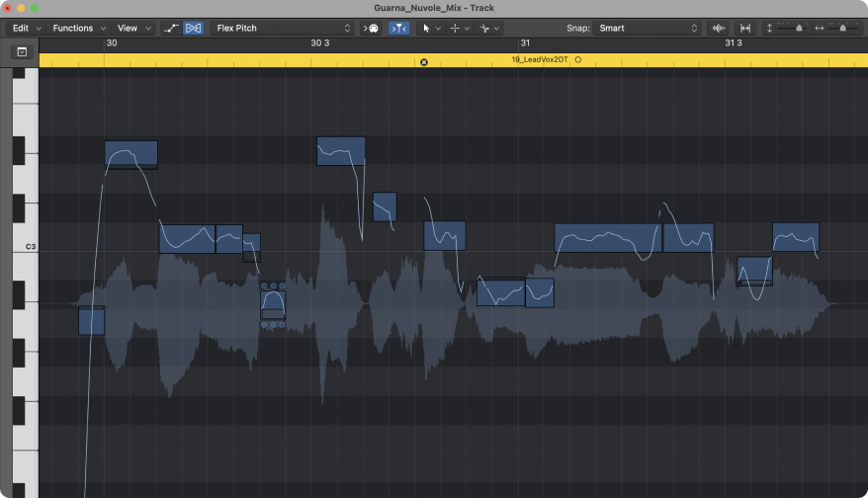
Task: Click the horizontal auto zoom icon
Action: 745,29
